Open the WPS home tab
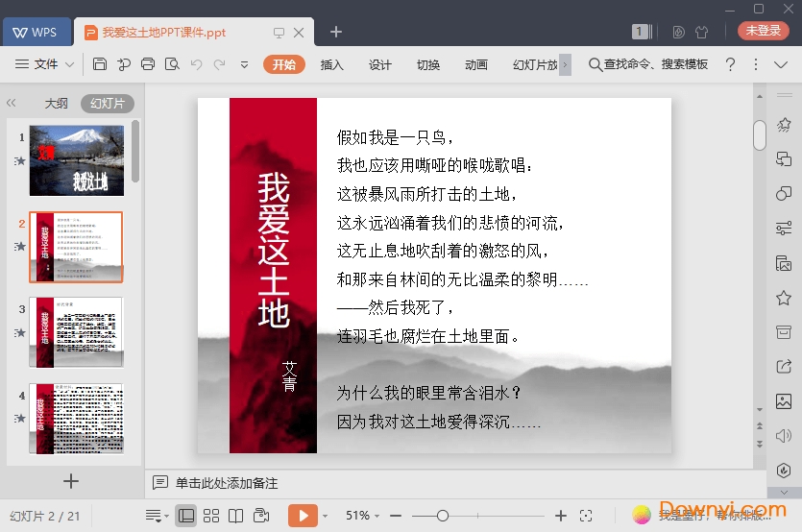Viewport: 802px width, 532px height. (x=36, y=33)
